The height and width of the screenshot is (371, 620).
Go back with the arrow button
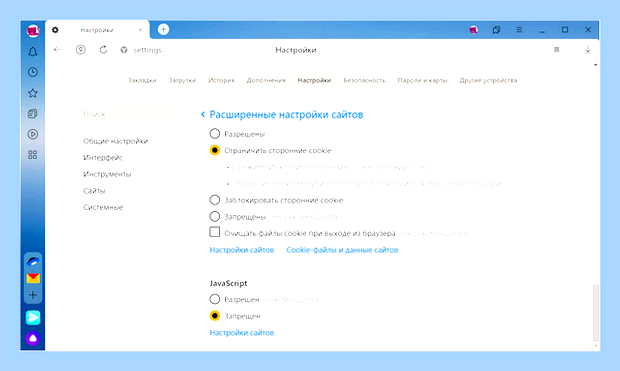[x=57, y=50]
